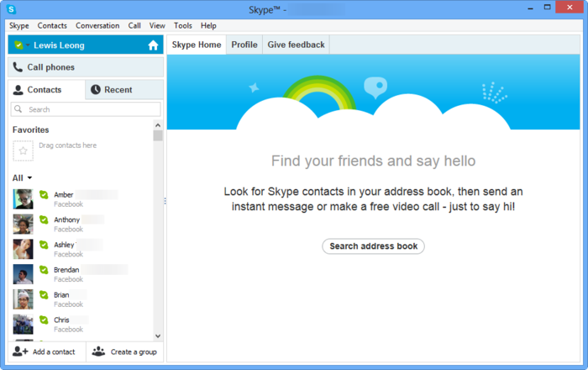Image resolution: width=588 pixels, height=370 pixels.
Task: Click the favorites star placeholder icon
Action: (x=23, y=151)
